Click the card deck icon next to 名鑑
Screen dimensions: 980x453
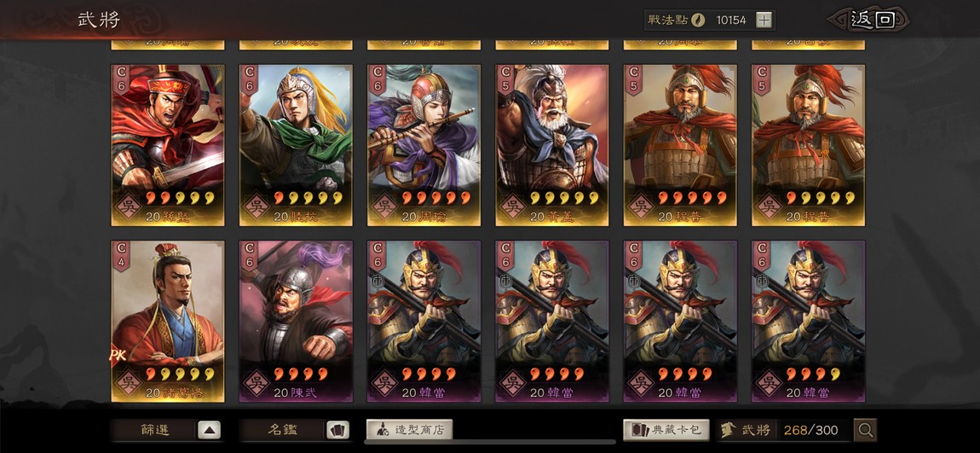click(337, 430)
